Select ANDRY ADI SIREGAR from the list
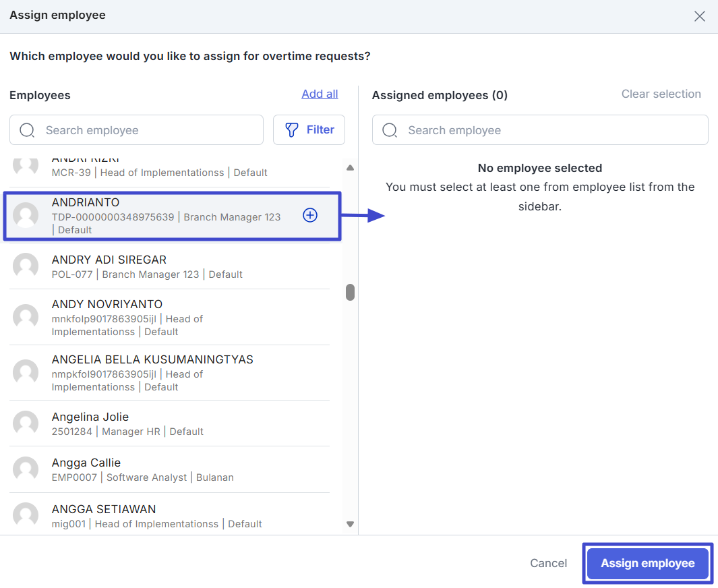 click(169, 266)
